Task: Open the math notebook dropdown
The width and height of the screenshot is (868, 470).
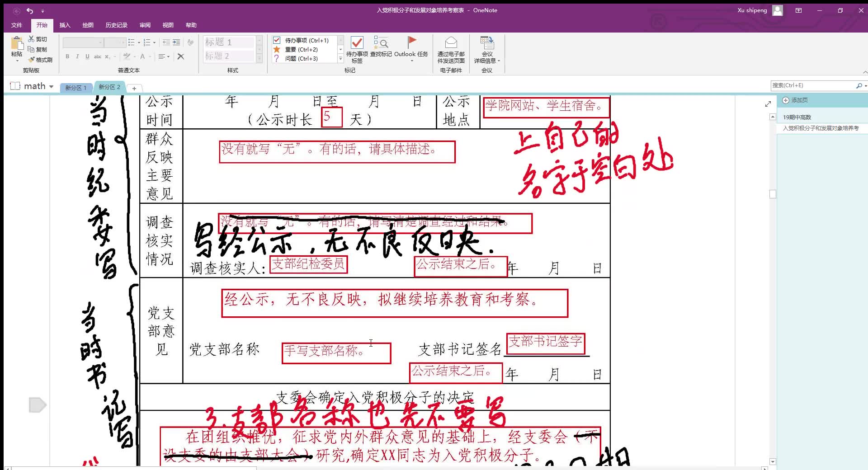Action: tap(51, 86)
